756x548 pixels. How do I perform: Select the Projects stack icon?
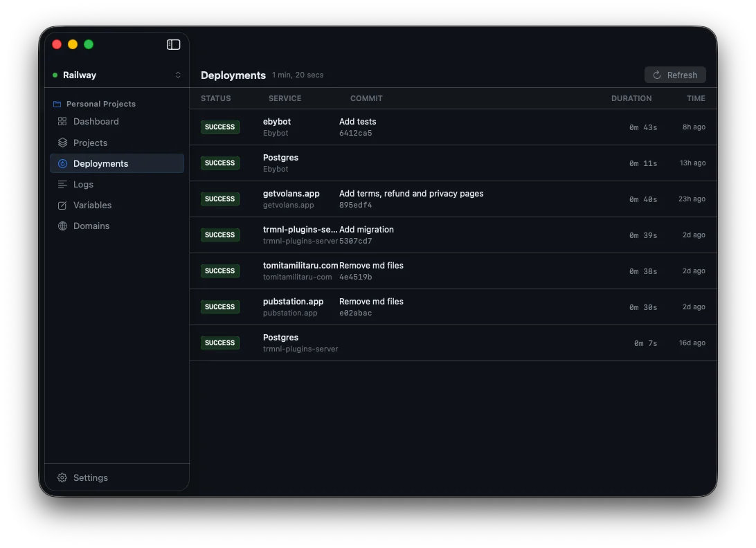coord(62,143)
